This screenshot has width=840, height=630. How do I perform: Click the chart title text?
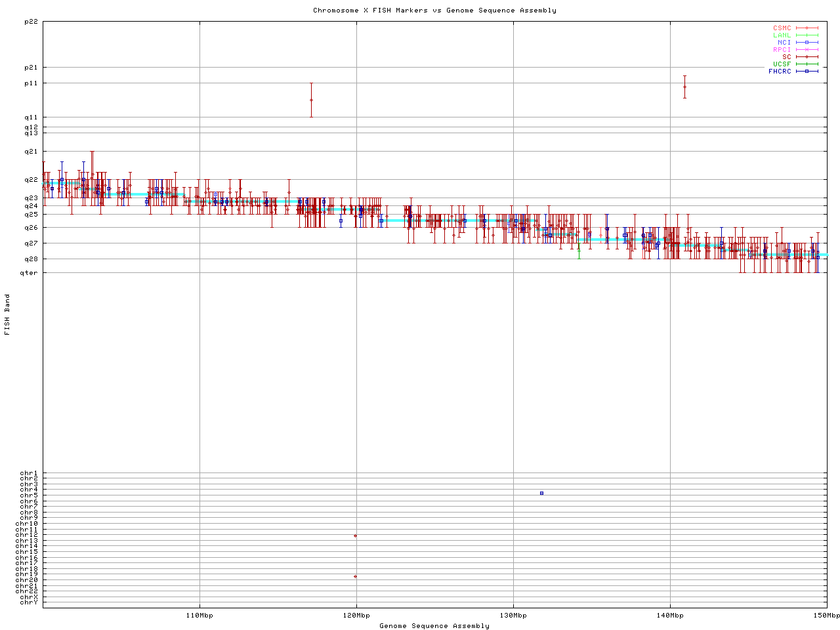pyautogui.click(x=434, y=10)
